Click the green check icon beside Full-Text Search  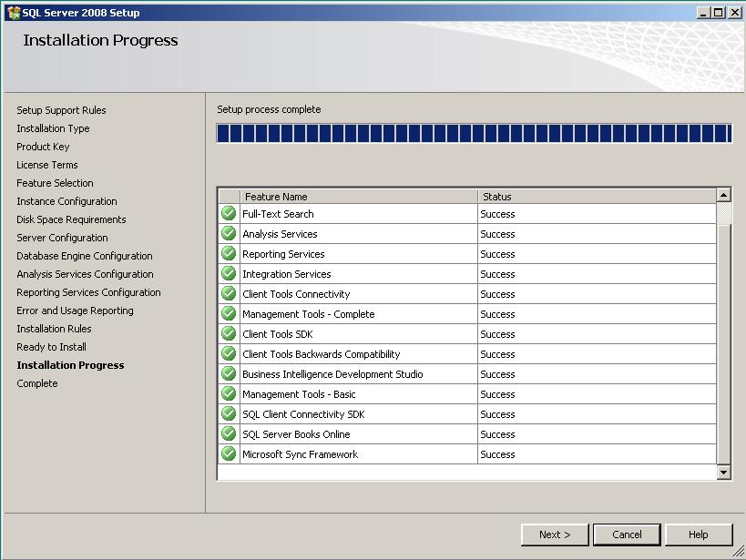coord(229,214)
